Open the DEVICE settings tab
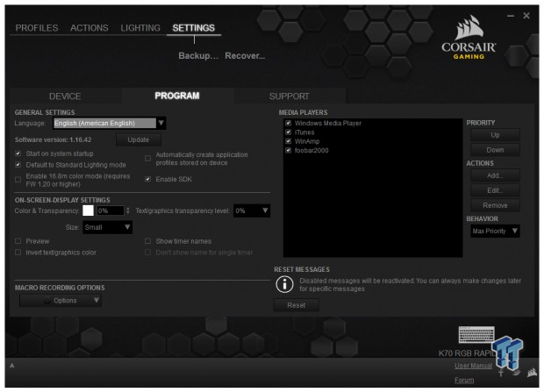 coord(65,96)
